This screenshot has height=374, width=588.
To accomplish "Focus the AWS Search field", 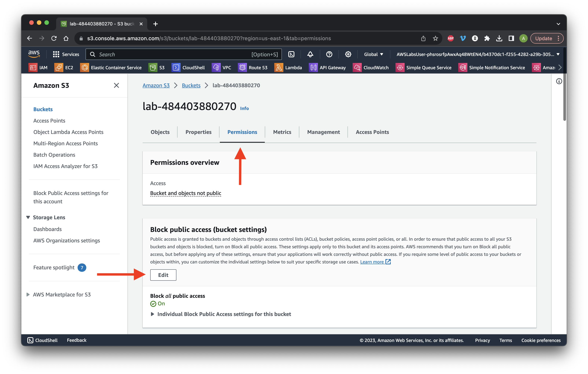I will coord(184,54).
